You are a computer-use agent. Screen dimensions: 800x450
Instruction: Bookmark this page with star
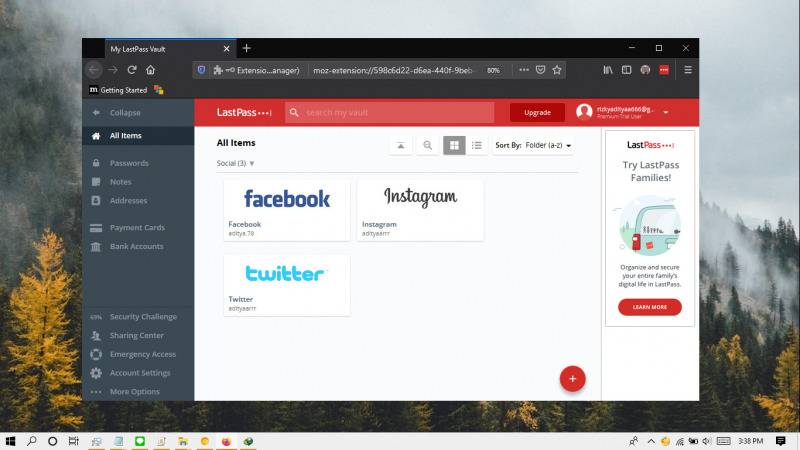(x=557, y=70)
